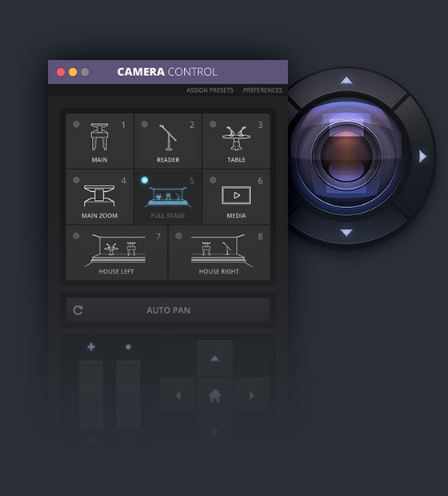Toggle indicator dot on Media preset

click(213, 180)
